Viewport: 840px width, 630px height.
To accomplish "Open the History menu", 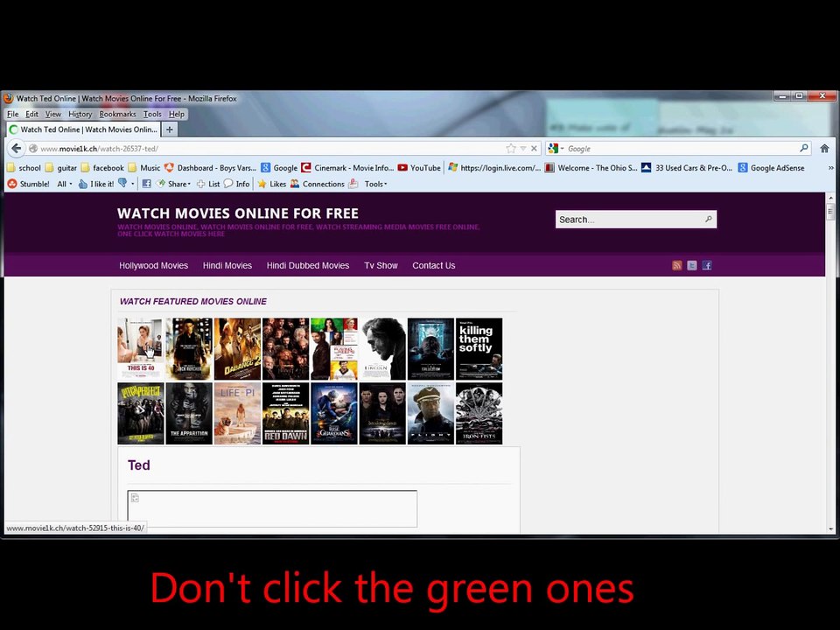I will click(80, 114).
